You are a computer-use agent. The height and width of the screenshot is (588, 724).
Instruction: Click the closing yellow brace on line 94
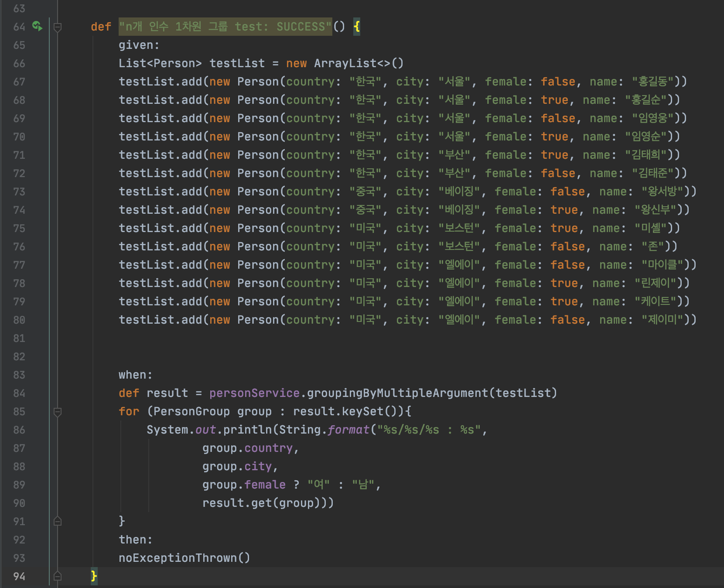pyautogui.click(x=94, y=576)
